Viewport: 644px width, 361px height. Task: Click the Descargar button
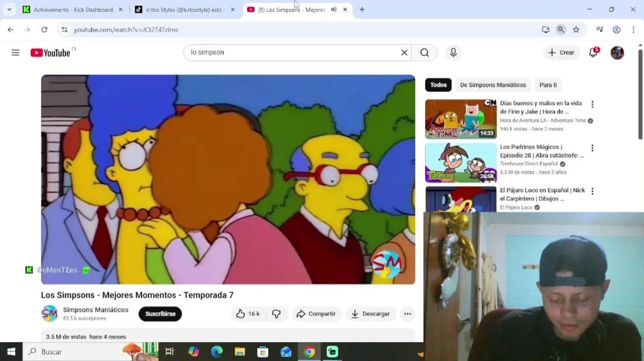point(371,314)
